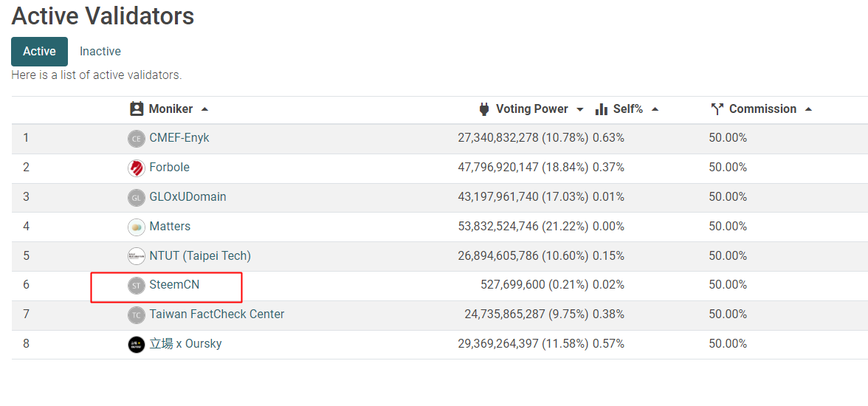Click the Matters validator logo icon
This screenshot has width=868, height=406.
(136, 227)
